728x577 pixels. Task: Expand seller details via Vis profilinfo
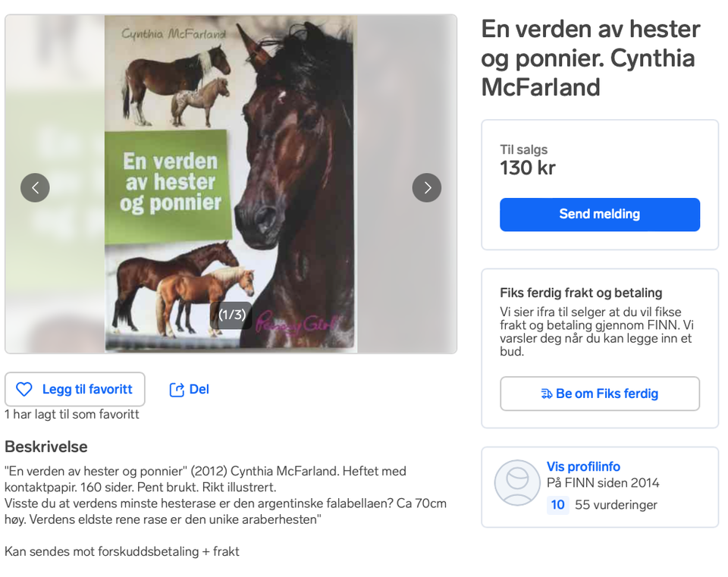pos(582,466)
